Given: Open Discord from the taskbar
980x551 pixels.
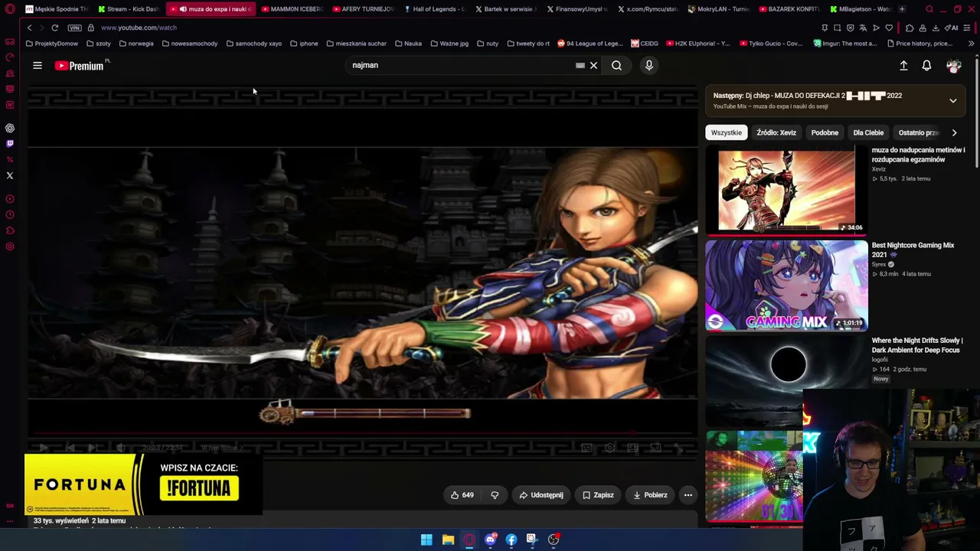Looking at the screenshot, I should pyautogui.click(x=490, y=540).
